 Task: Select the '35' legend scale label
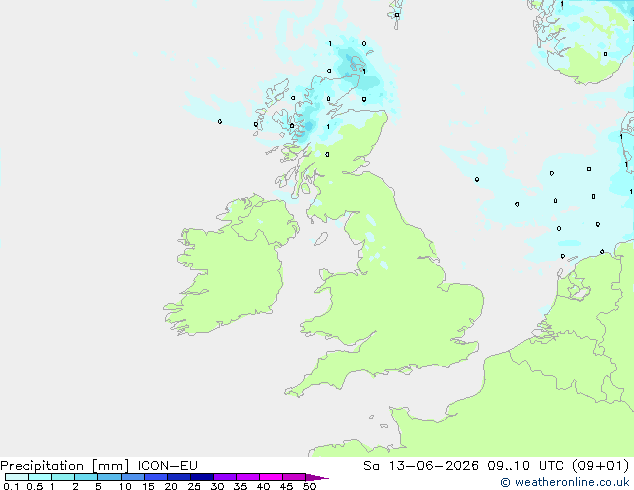pyautogui.click(x=240, y=486)
